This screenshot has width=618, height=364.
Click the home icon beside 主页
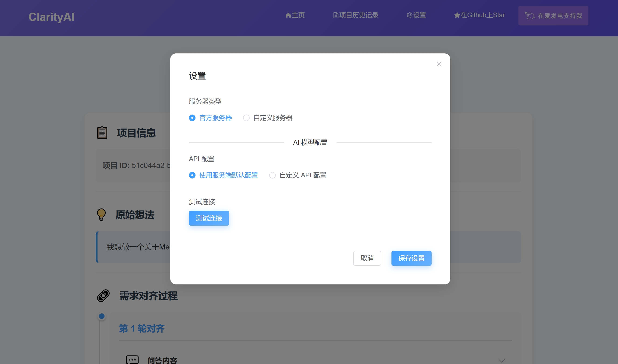tap(288, 15)
